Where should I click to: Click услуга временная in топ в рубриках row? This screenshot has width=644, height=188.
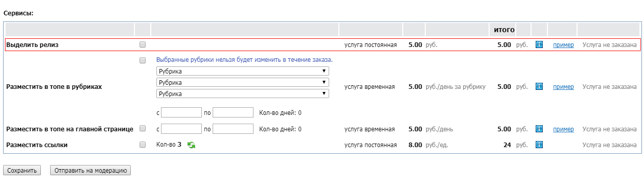[370, 87]
